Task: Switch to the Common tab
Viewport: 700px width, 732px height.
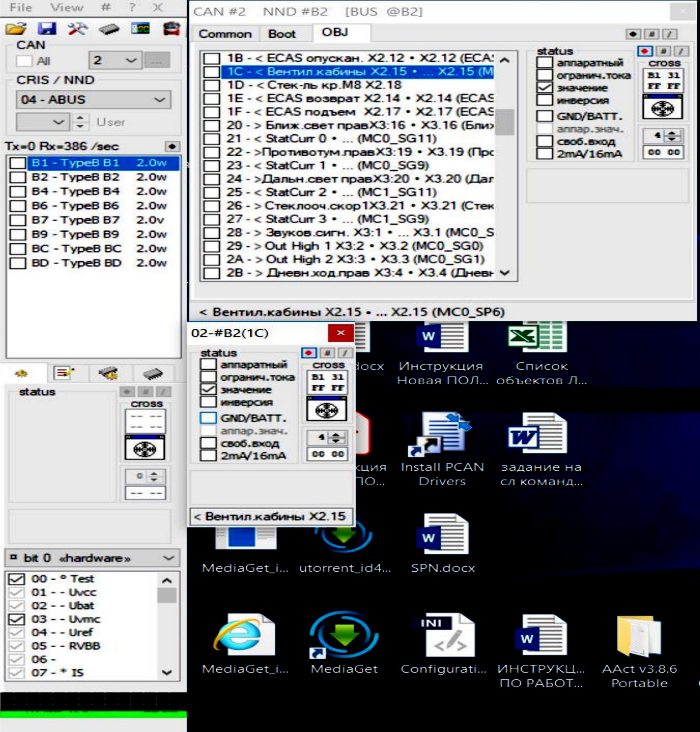Action: [225, 34]
